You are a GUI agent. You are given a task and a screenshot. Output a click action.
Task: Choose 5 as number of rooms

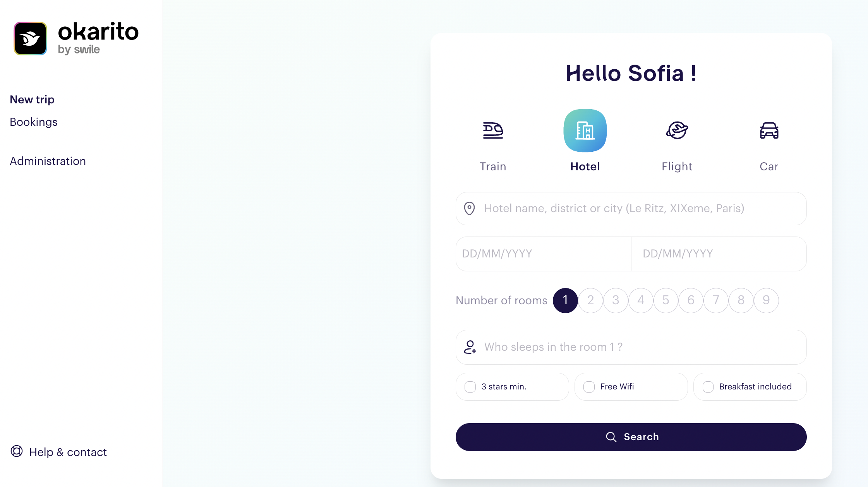click(666, 300)
